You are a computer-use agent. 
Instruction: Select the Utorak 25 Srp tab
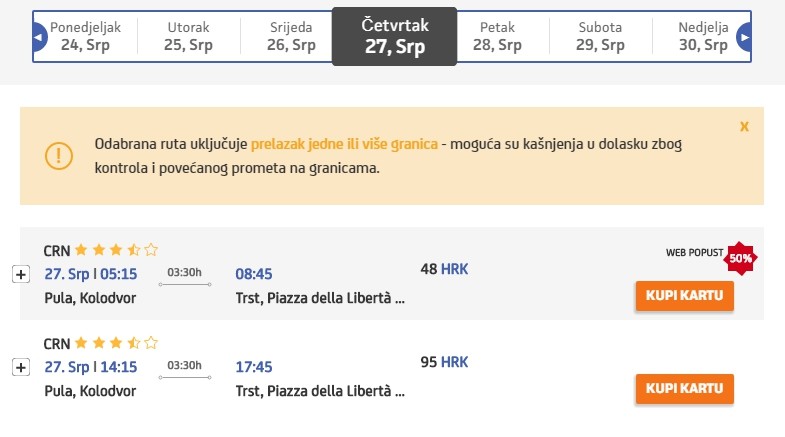coord(188,37)
